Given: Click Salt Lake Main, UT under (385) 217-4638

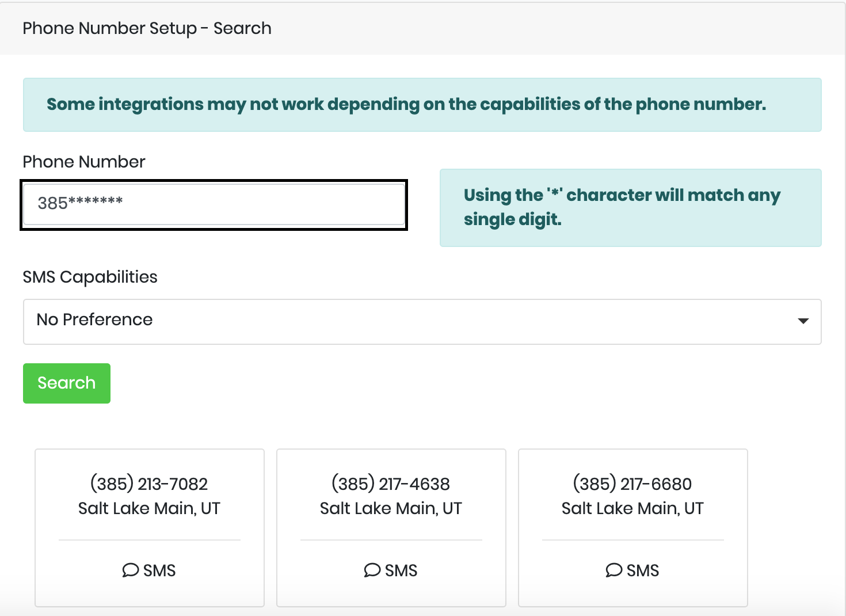Looking at the screenshot, I should pos(391,508).
